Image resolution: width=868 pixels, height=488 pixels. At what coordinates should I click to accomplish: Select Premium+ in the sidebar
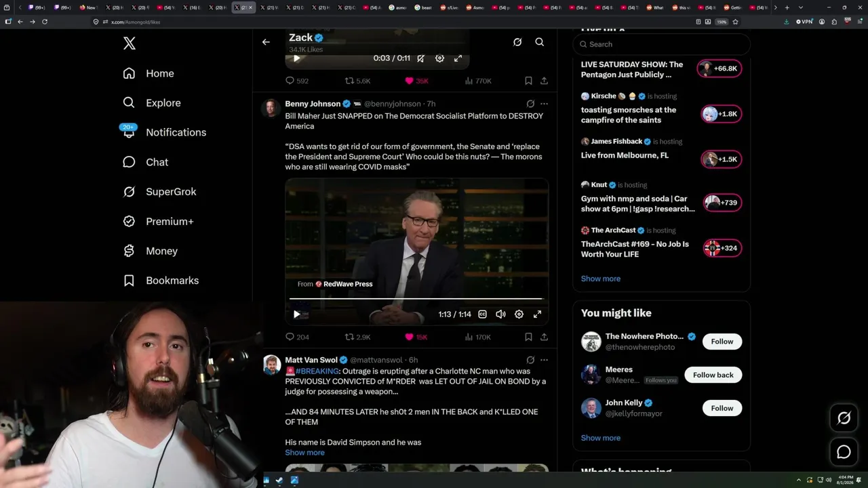coord(158,222)
